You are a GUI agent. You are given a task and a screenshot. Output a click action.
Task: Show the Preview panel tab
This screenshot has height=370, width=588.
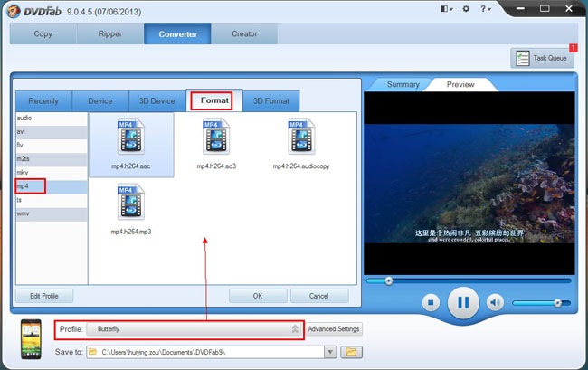[460, 84]
